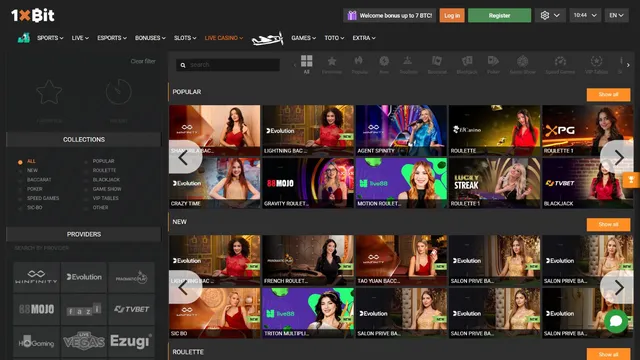Filter by HoGaming provider logo
This screenshot has width=640, height=360.
tap(36, 342)
